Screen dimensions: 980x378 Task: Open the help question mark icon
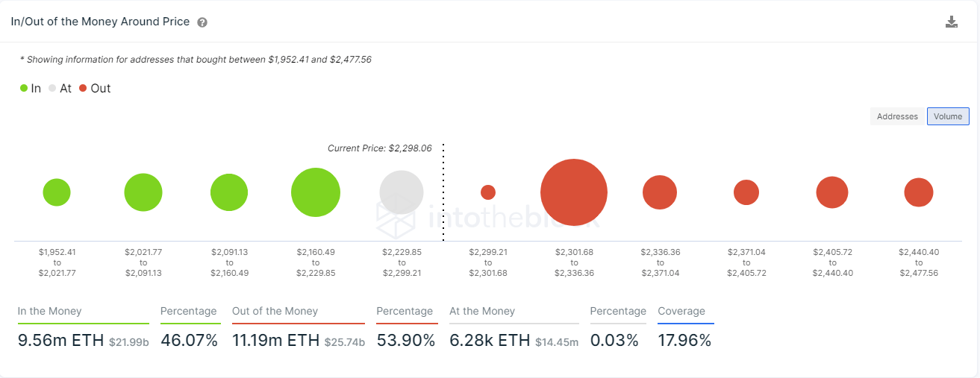point(202,22)
